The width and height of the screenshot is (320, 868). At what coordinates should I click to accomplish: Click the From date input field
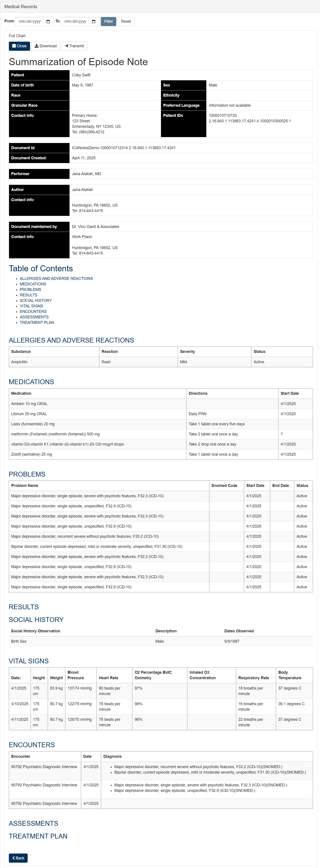30,22
